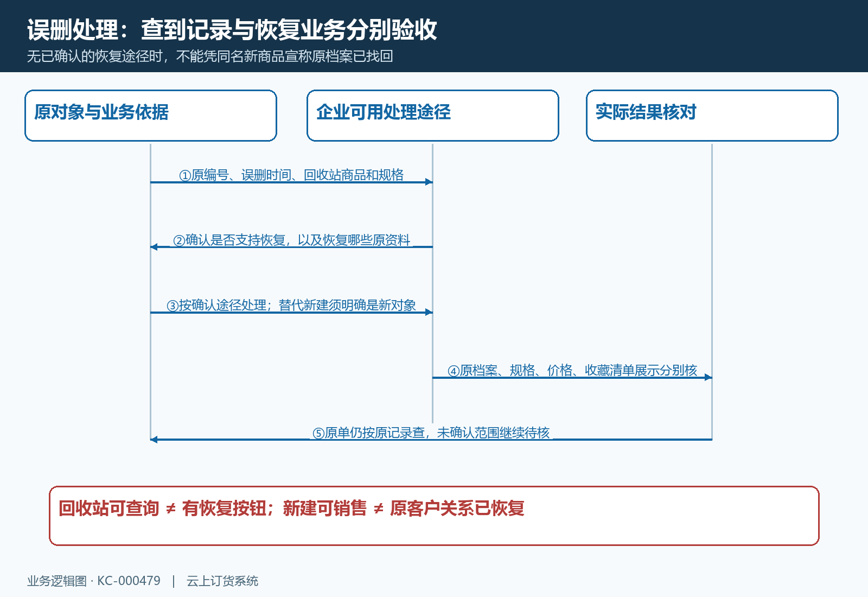Image resolution: width=868 pixels, height=597 pixels.
Task: Click the title 误删处理：查到记录与恢复业务分别验收
Action: tap(232, 30)
